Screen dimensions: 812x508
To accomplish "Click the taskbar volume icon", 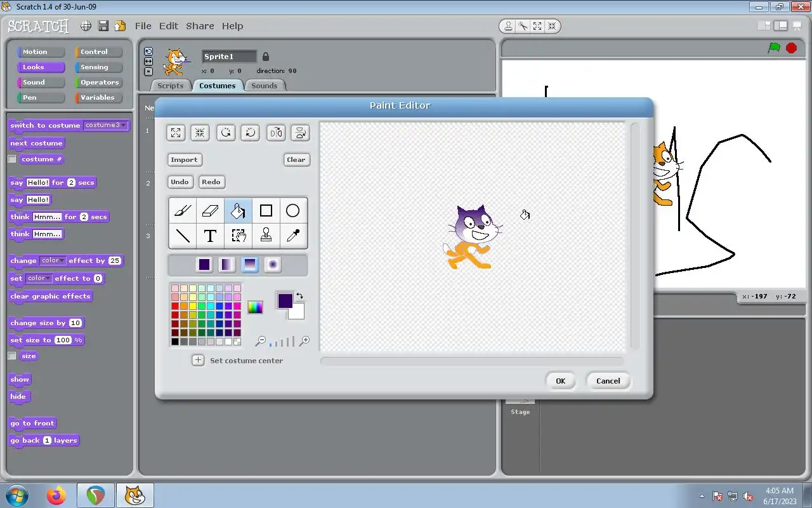I will (x=748, y=496).
